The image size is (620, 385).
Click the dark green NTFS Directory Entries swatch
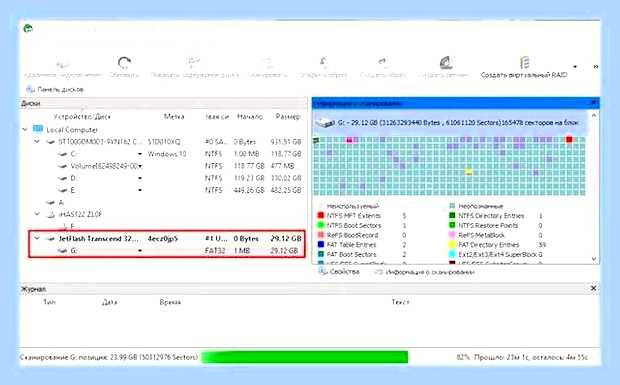(452, 216)
